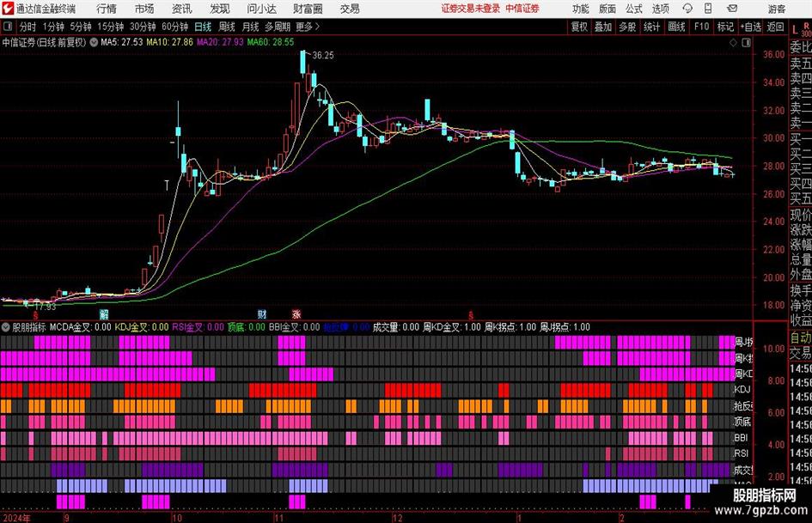Click the 涨 event marker below chart
Viewport: 812px width, 523px height.
click(x=296, y=313)
